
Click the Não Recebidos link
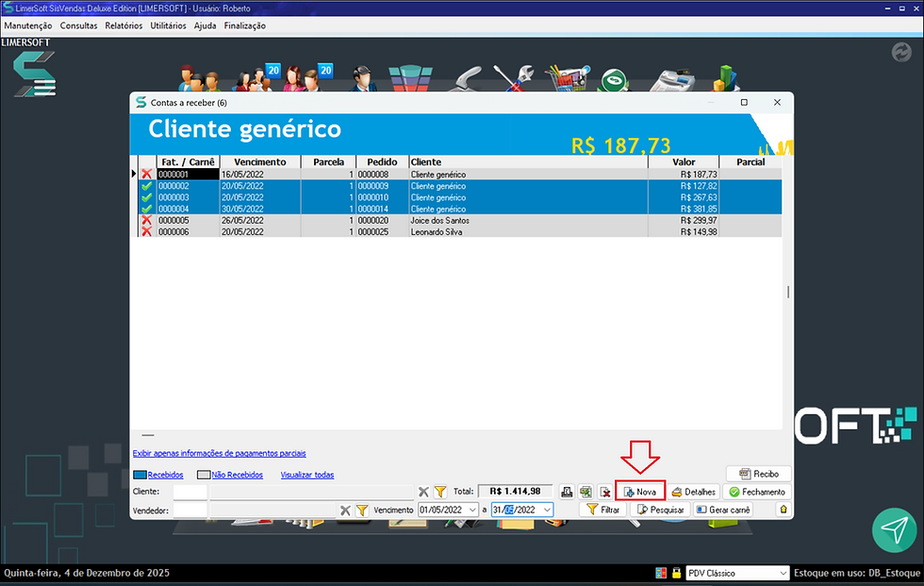tap(238, 475)
